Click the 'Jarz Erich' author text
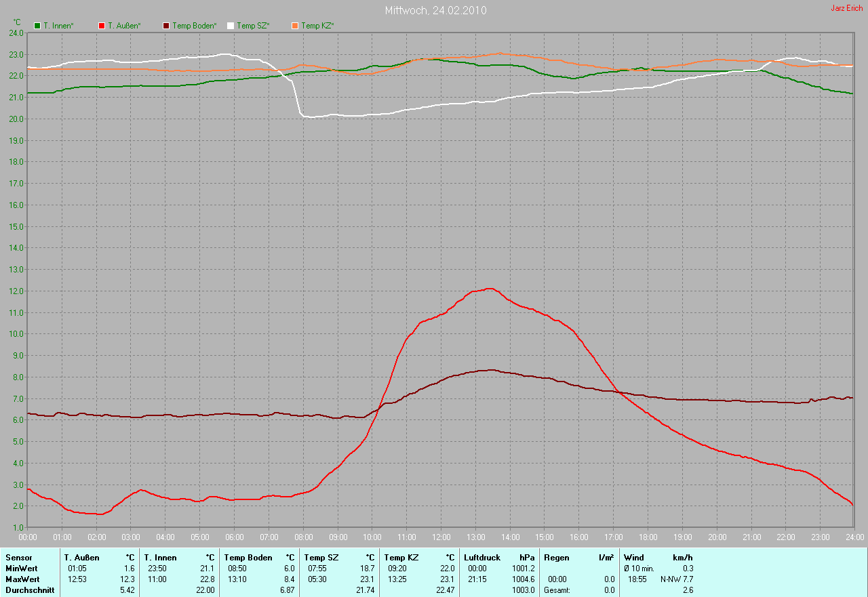868x597 pixels. 847,8
